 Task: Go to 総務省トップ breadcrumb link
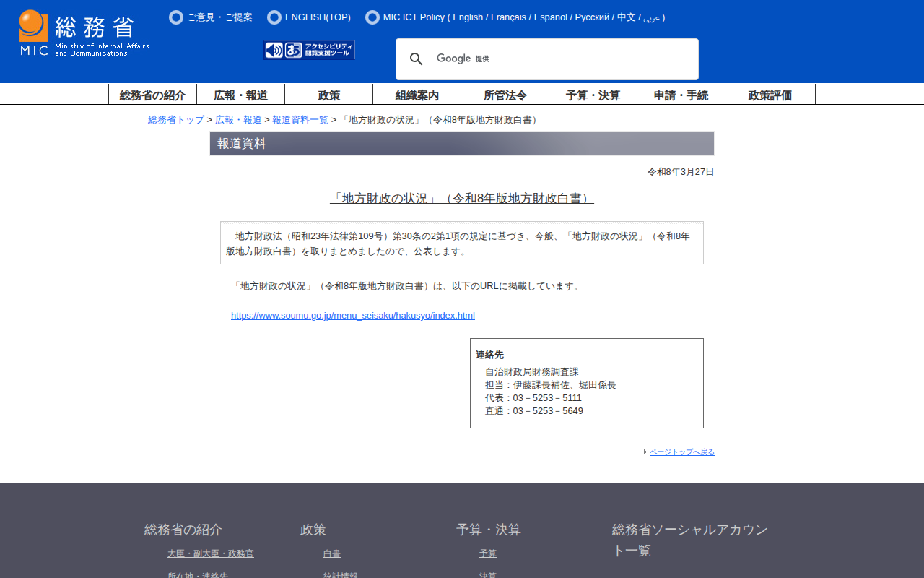coord(175,120)
